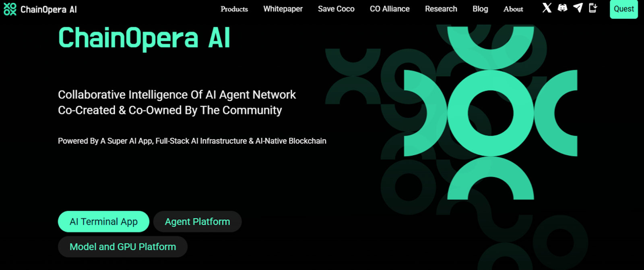Go to Save Coco page

pos(336,9)
